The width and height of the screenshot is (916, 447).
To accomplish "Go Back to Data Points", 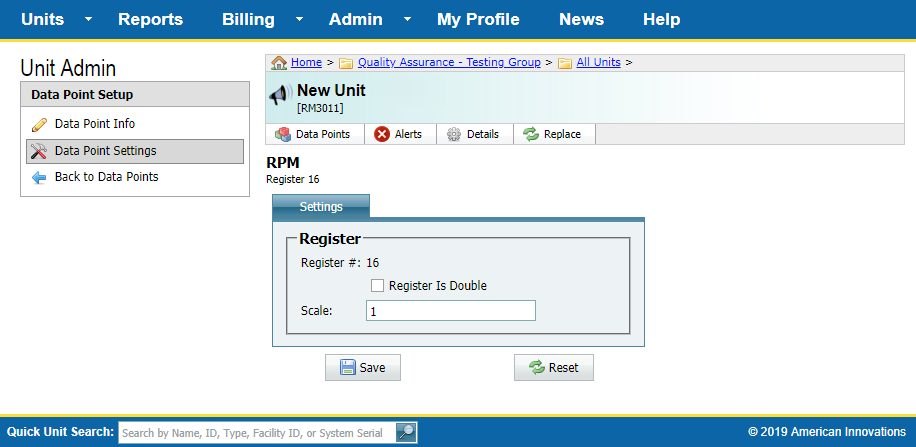I will point(135,177).
